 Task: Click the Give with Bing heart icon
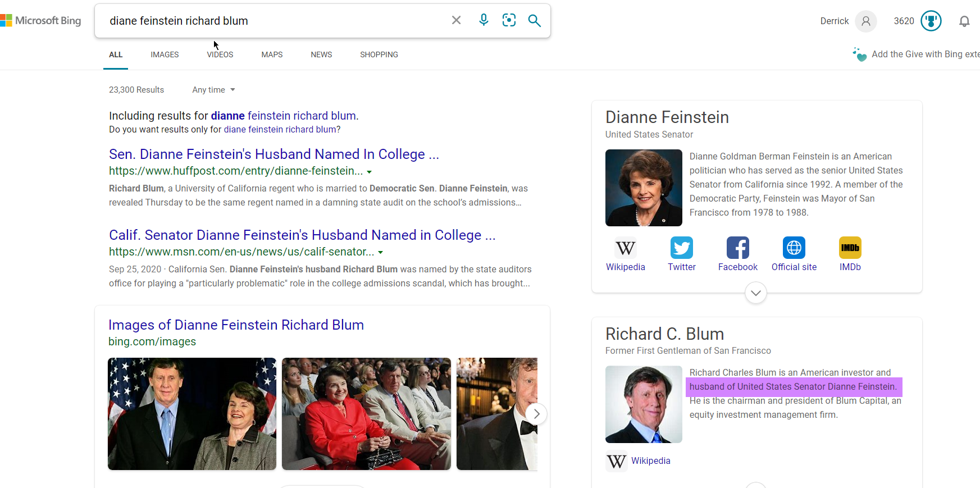pos(859,54)
